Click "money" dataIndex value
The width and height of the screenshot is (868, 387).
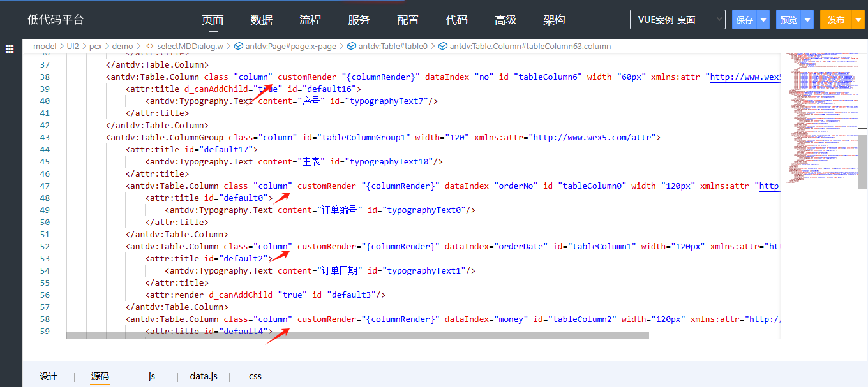511,319
